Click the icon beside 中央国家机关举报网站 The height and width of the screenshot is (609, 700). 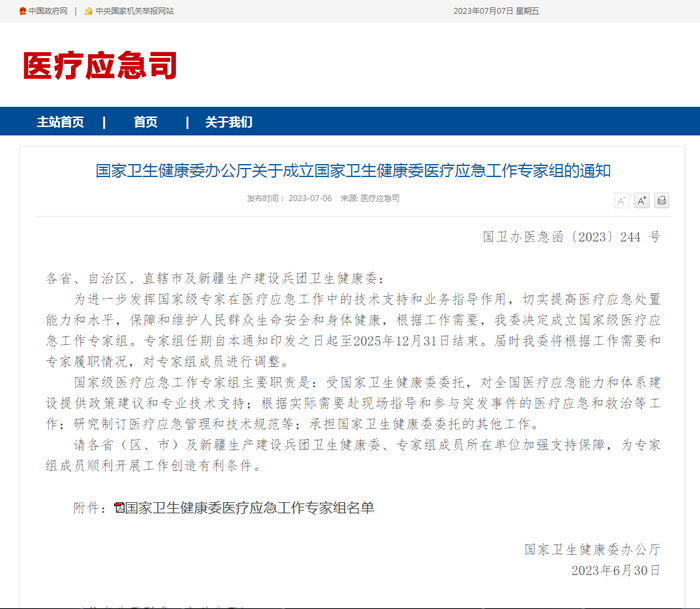tap(87, 11)
